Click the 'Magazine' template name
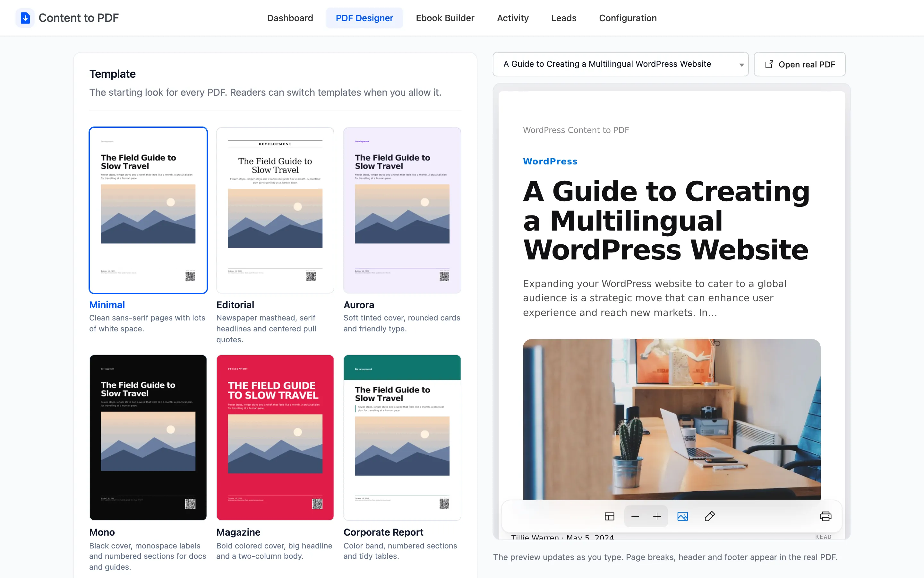924x578 pixels. (238, 532)
